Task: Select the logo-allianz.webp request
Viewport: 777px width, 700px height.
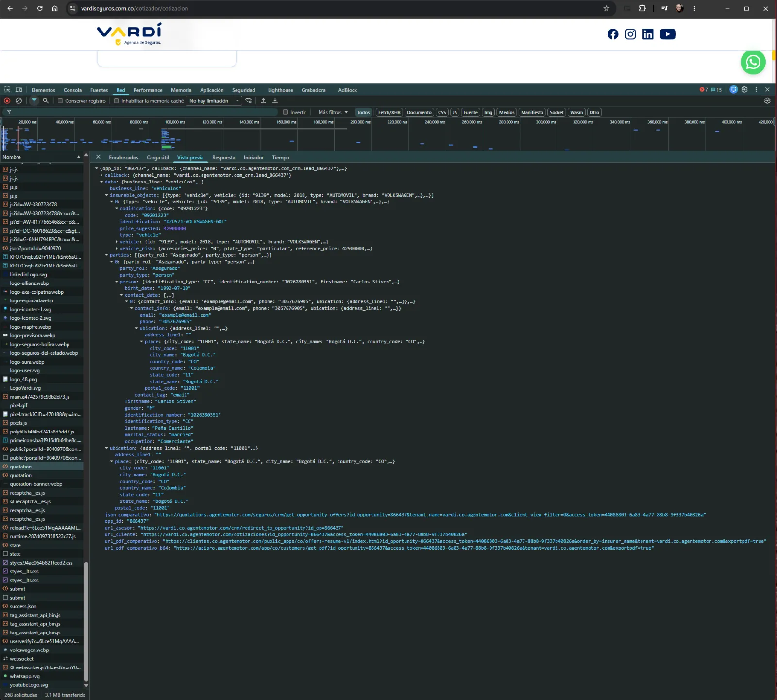Action: point(42,283)
